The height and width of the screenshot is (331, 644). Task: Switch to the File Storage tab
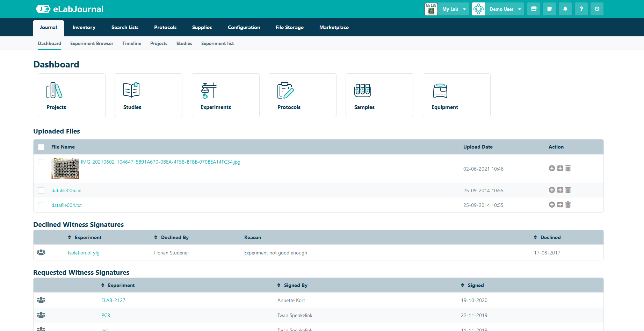coord(290,28)
